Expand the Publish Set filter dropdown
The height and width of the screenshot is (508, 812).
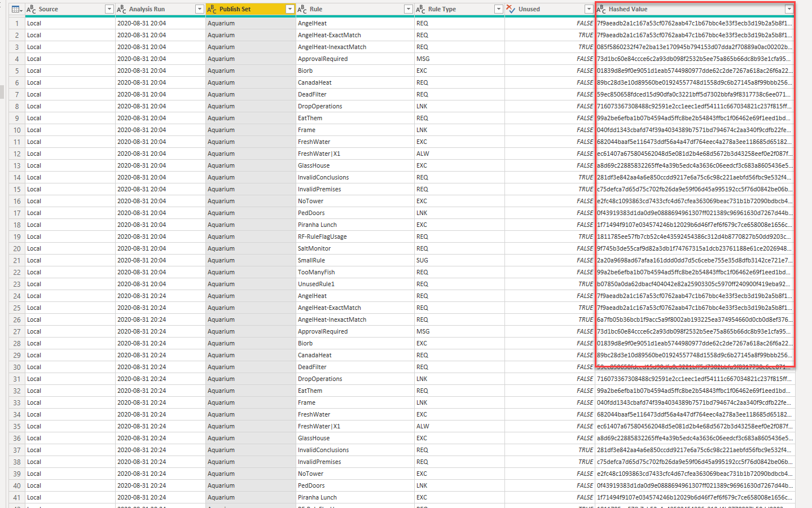(x=289, y=9)
